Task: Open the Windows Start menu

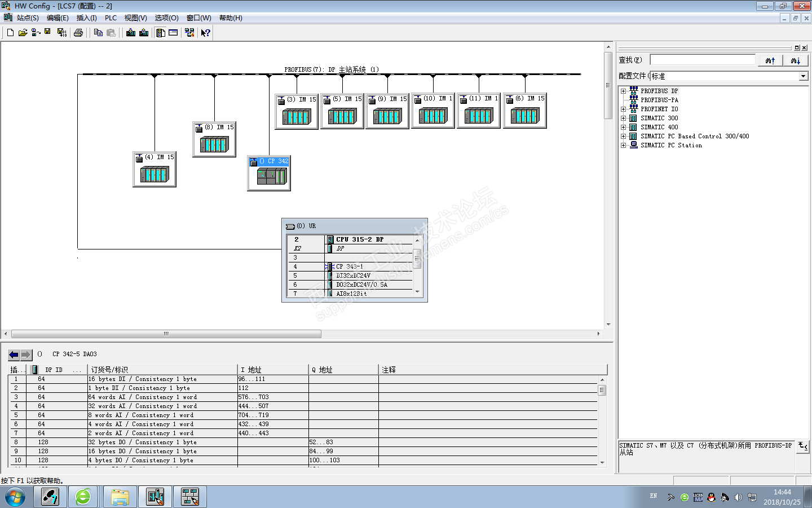Action: (15, 497)
